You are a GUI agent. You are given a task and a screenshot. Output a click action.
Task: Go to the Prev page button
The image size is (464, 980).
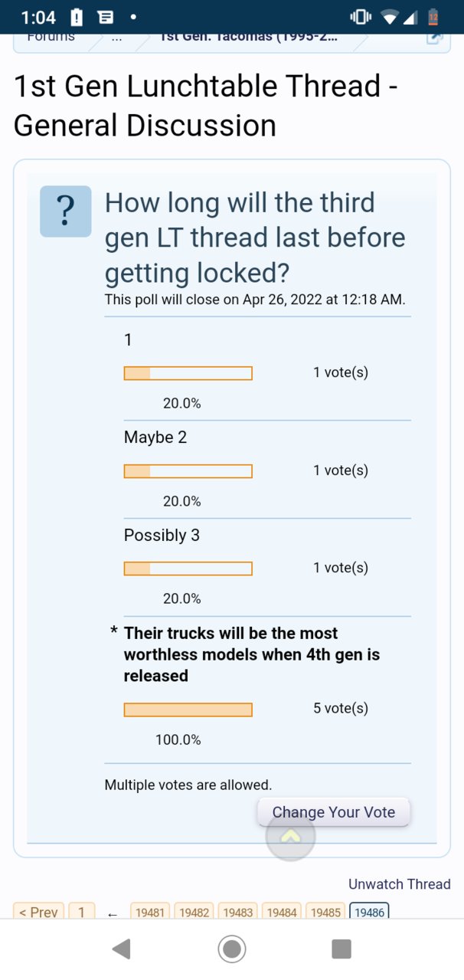[x=38, y=911]
